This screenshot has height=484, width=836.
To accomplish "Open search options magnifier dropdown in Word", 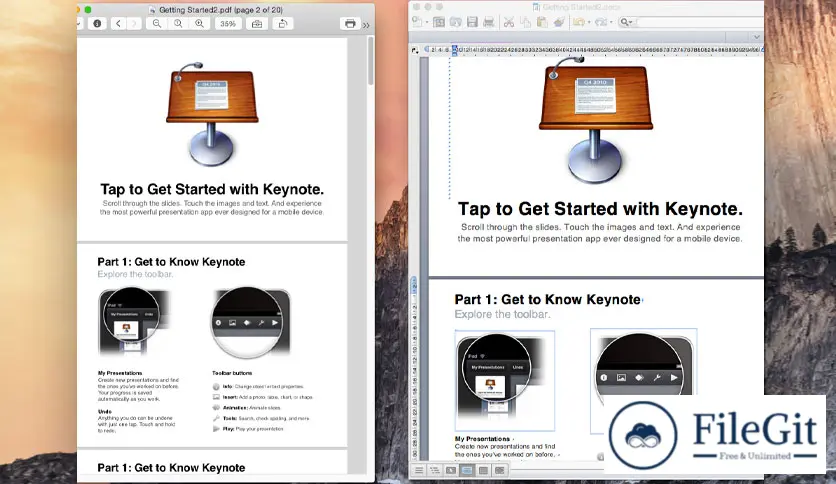I will [x=626, y=22].
